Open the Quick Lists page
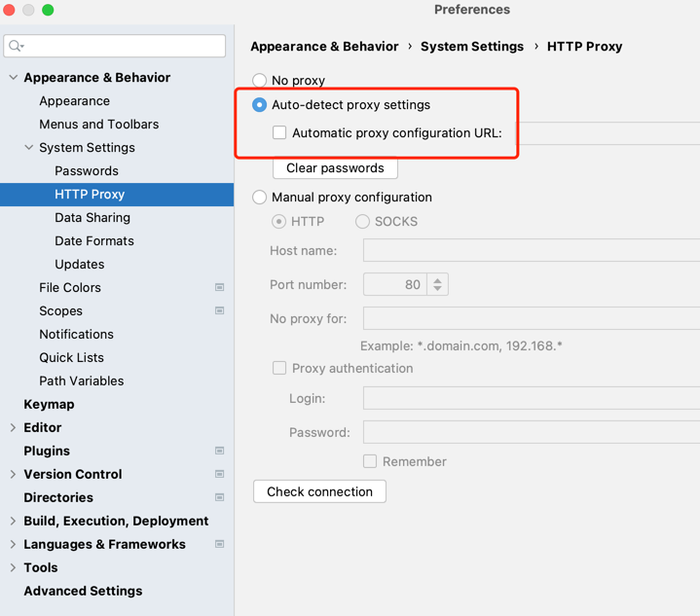Screen dimensions: 700x616 (x=71, y=357)
